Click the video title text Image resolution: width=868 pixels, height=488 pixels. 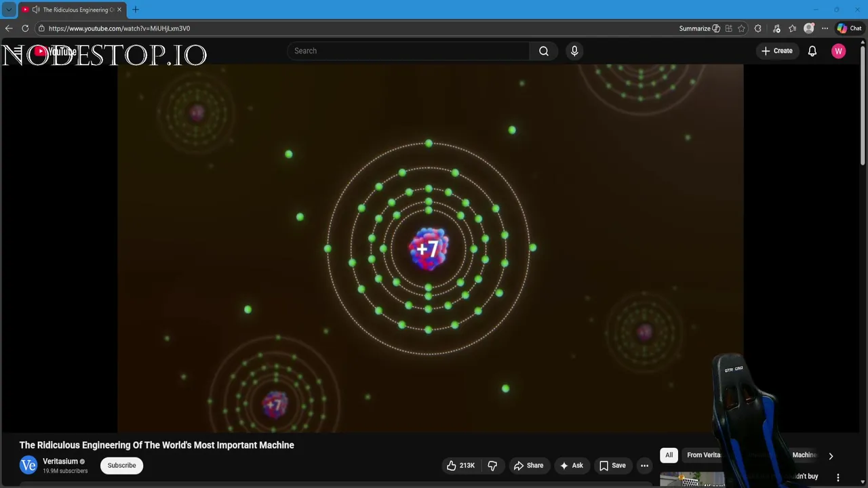click(x=157, y=445)
